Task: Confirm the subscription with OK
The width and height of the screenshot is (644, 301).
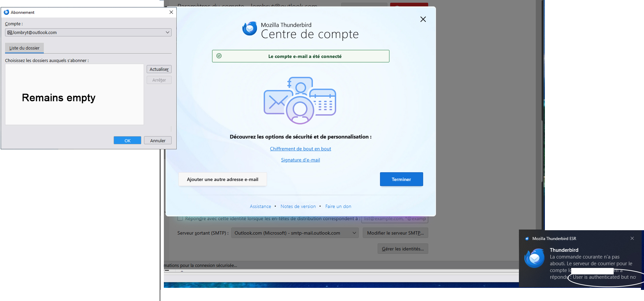Action: [127, 141]
